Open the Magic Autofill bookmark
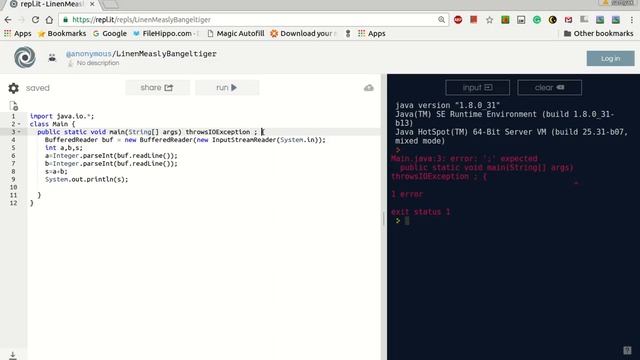640x360 pixels. [x=236, y=33]
